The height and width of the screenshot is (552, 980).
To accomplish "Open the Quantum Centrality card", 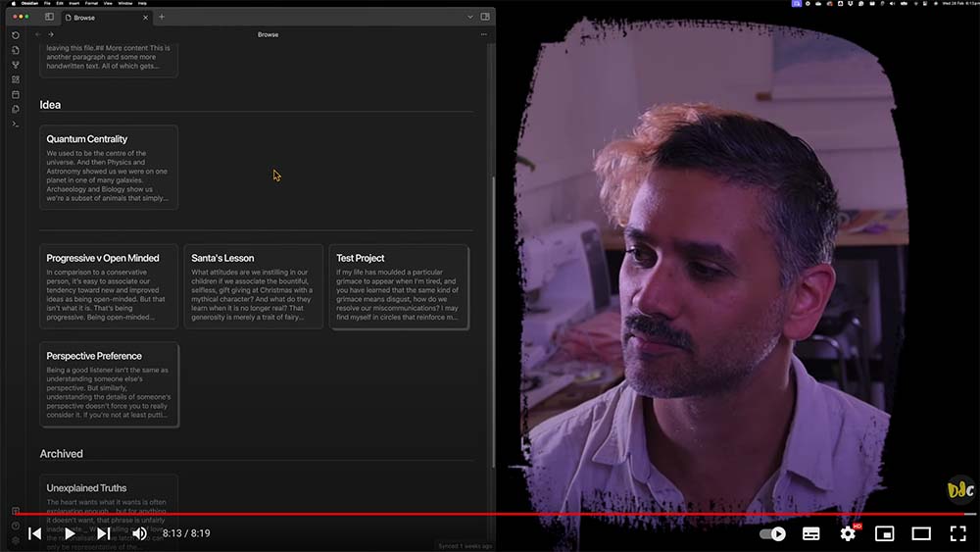I will [x=109, y=167].
